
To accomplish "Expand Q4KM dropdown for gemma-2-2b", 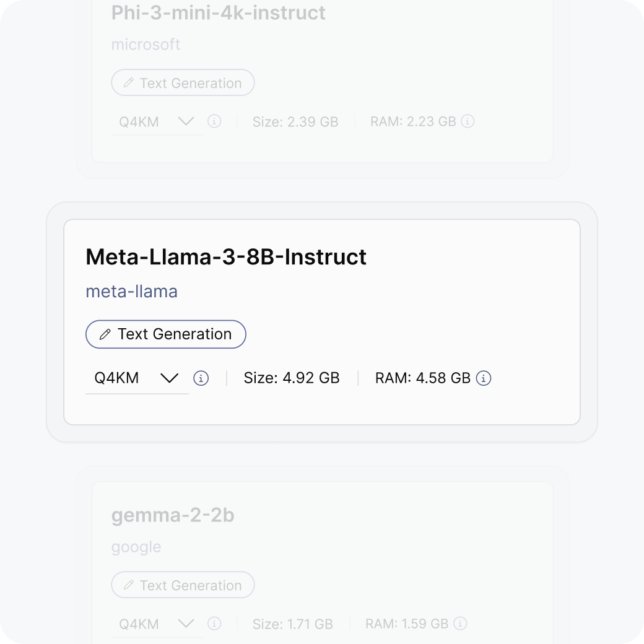I will pyautogui.click(x=157, y=624).
